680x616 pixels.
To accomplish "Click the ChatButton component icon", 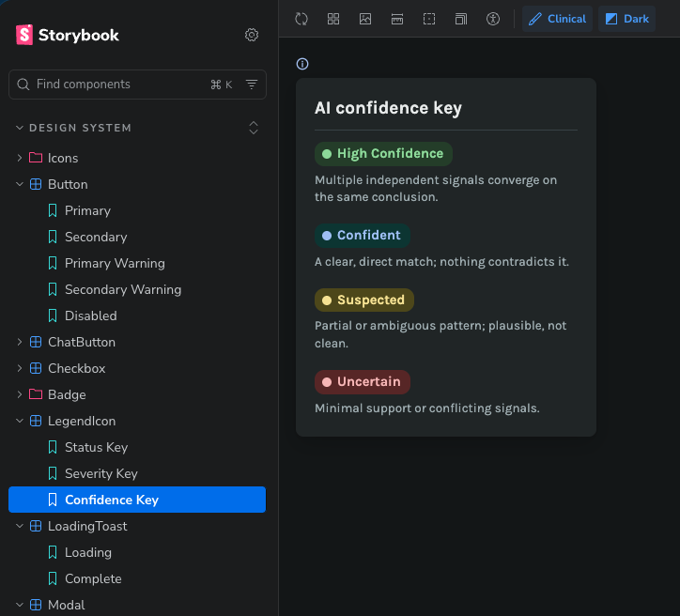I will point(36,342).
